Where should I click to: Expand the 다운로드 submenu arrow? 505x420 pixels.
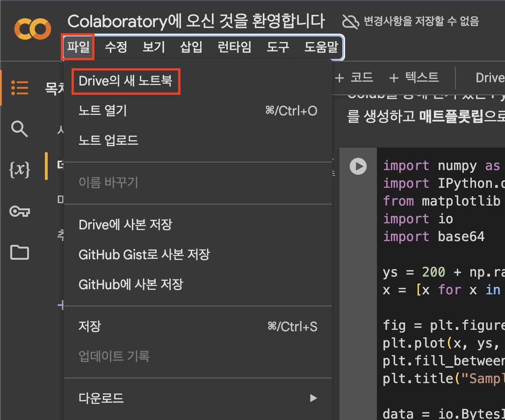click(313, 398)
